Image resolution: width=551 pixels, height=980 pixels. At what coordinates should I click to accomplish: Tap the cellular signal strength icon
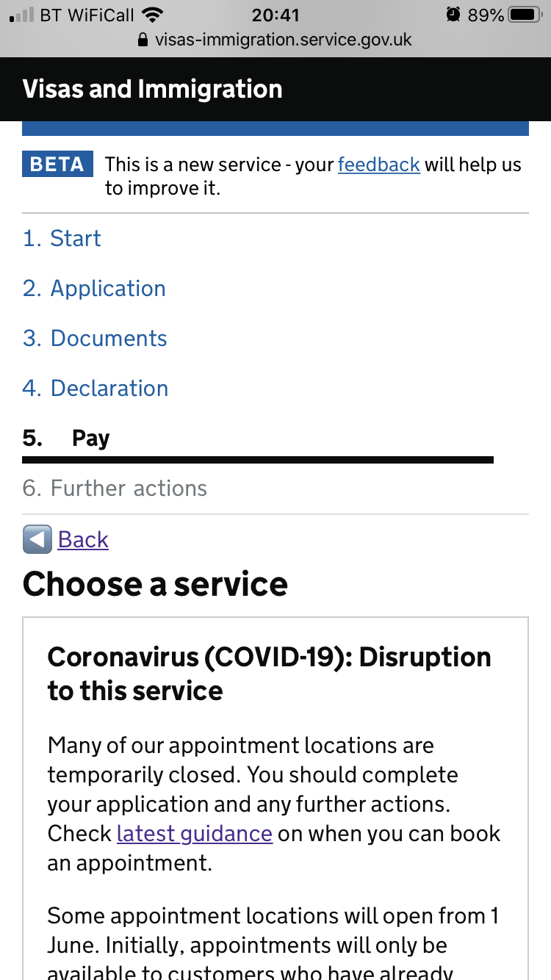[x=21, y=15]
